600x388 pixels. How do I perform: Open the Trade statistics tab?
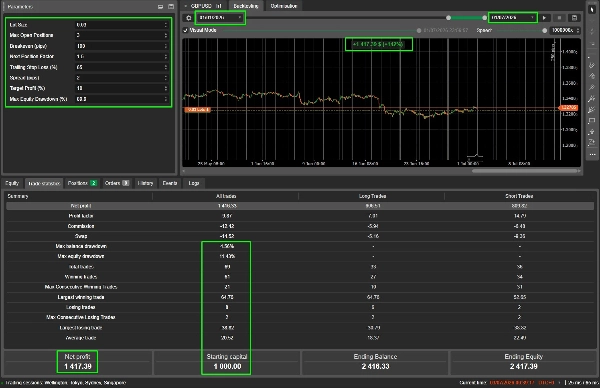point(44,184)
